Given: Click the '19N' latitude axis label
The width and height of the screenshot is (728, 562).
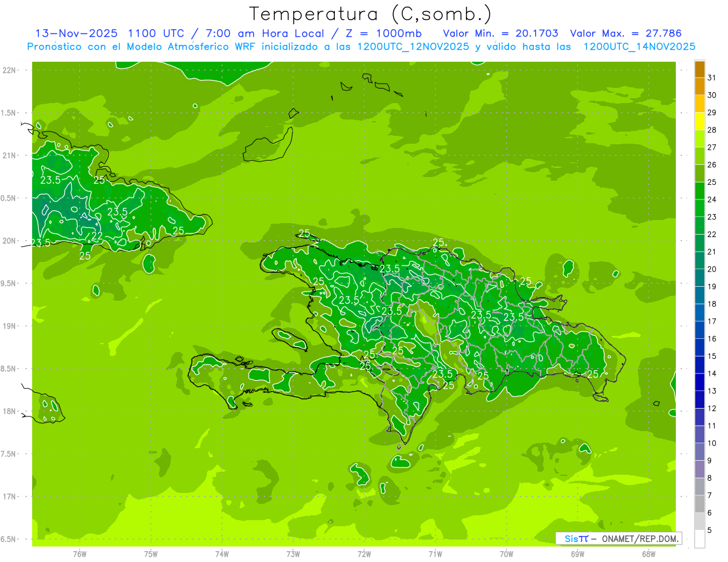Looking at the screenshot, I should coord(10,326).
